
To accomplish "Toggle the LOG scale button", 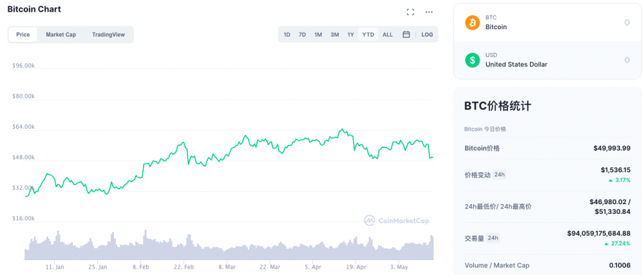I will pyautogui.click(x=427, y=35).
